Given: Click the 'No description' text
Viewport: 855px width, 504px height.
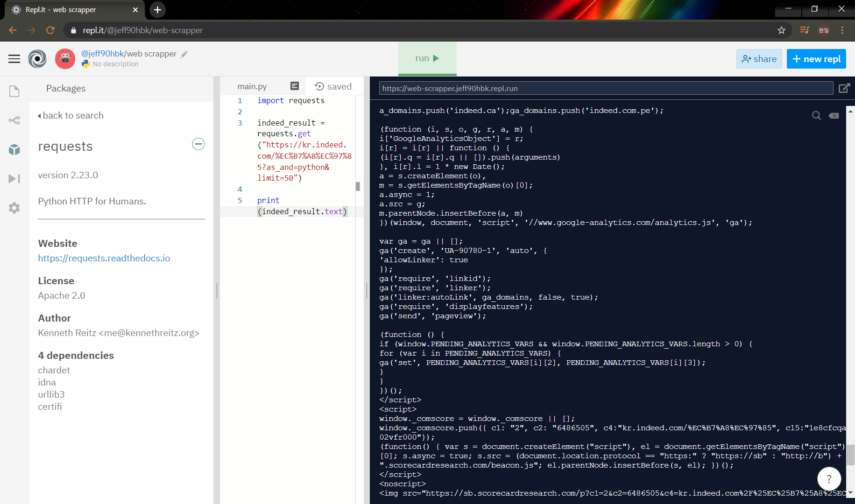Looking at the screenshot, I should point(116,64).
